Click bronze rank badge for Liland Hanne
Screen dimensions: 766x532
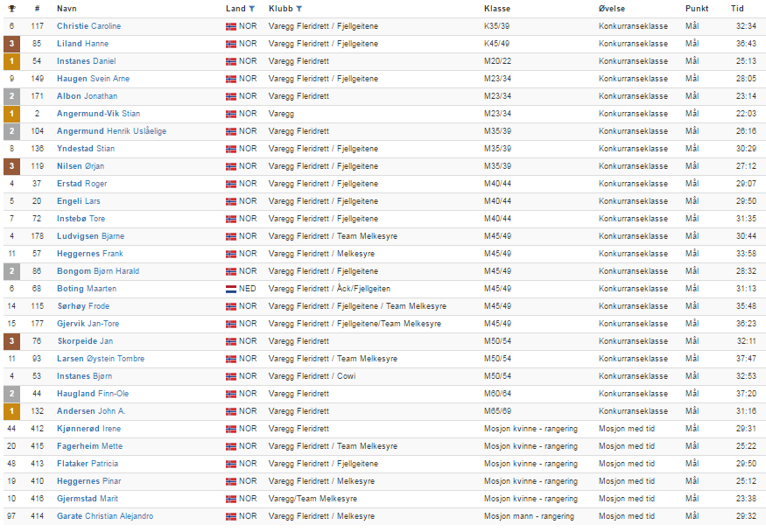click(11, 44)
